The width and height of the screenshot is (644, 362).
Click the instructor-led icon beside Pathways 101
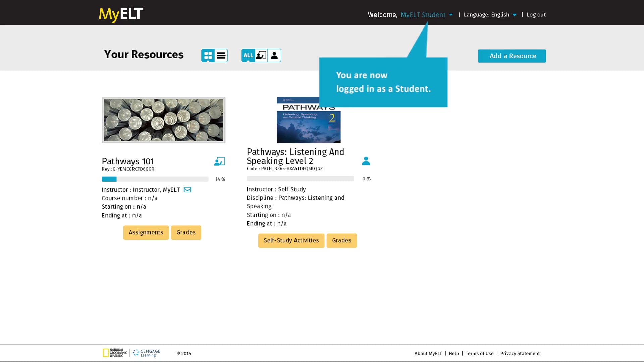[219, 162]
